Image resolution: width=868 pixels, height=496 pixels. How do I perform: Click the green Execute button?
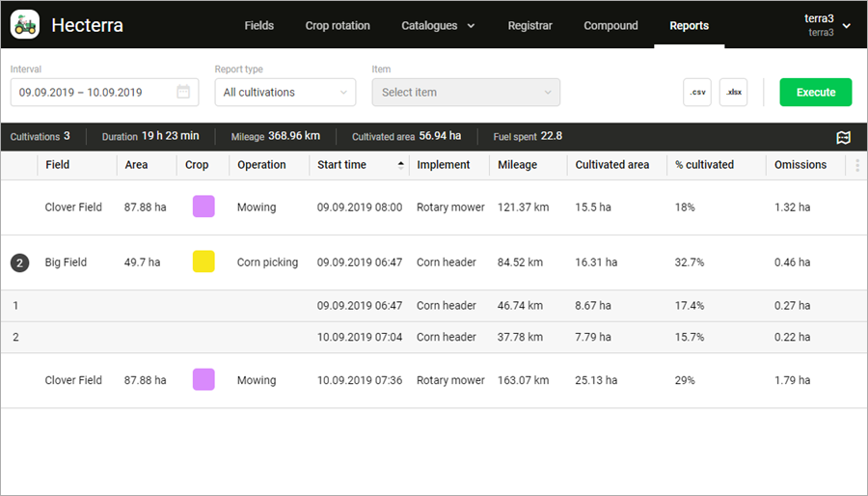click(x=815, y=93)
